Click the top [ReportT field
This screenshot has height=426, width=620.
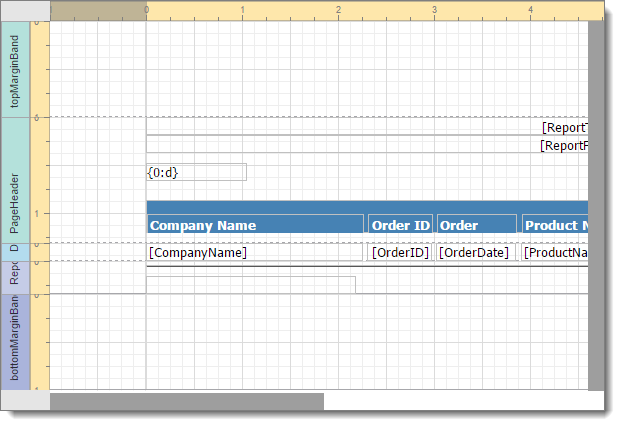click(x=563, y=127)
